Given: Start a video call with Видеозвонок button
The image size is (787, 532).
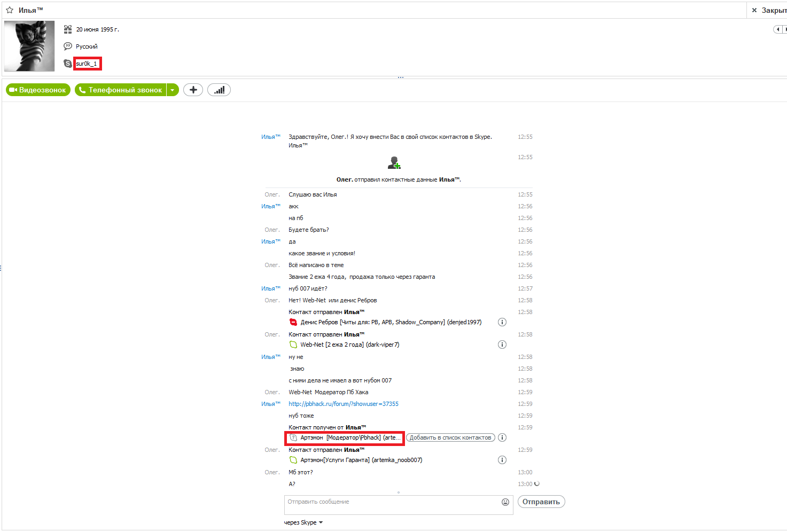Looking at the screenshot, I should (38, 90).
